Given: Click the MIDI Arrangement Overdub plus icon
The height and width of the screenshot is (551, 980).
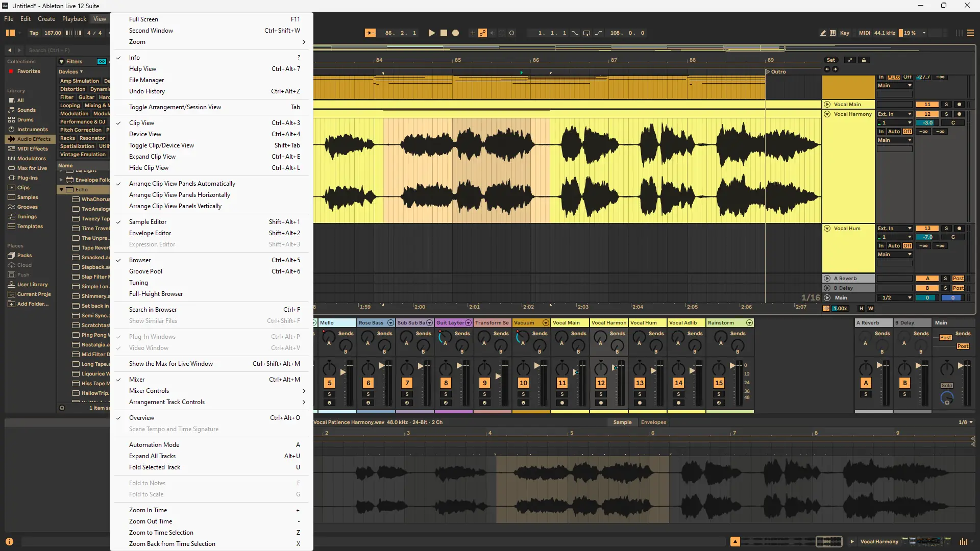Looking at the screenshot, I should tap(472, 33).
